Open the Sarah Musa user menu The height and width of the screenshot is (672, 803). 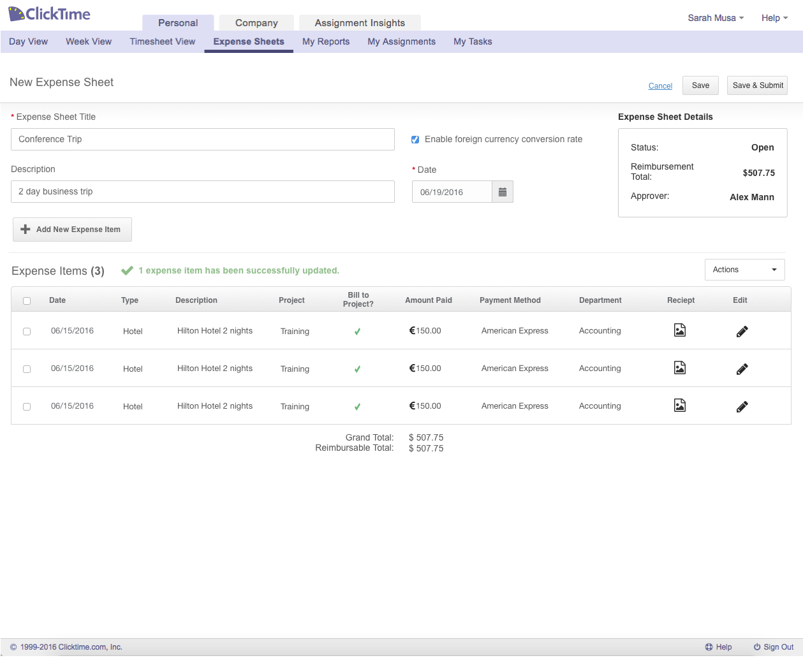coord(715,18)
